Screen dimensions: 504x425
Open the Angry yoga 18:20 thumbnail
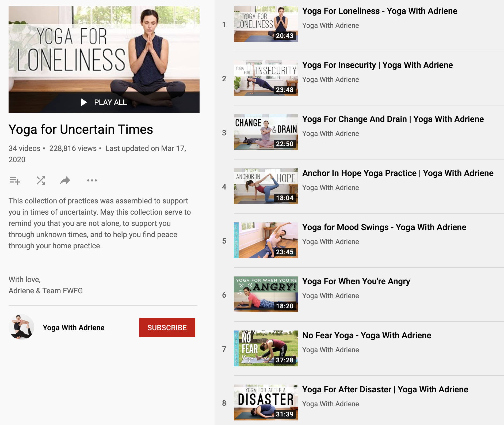click(x=266, y=294)
